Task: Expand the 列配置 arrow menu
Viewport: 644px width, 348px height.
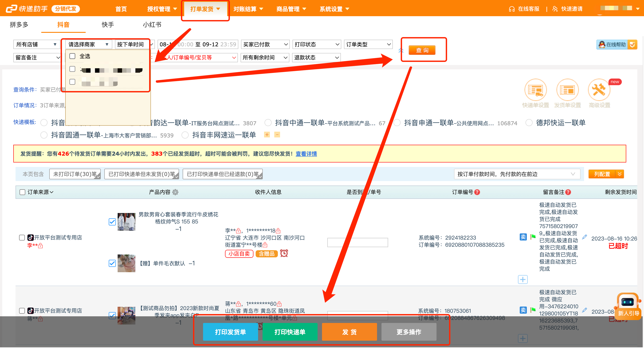Action: pyautogui.click(x=619, y=174)
